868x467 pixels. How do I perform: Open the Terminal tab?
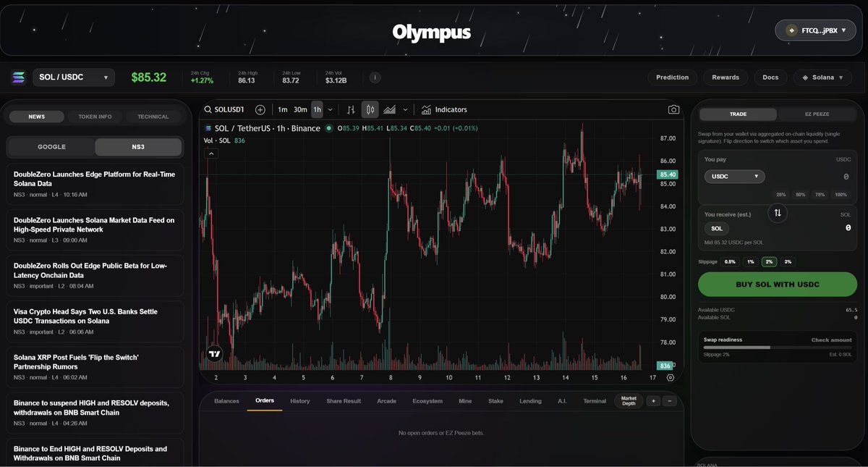[595, 401]
